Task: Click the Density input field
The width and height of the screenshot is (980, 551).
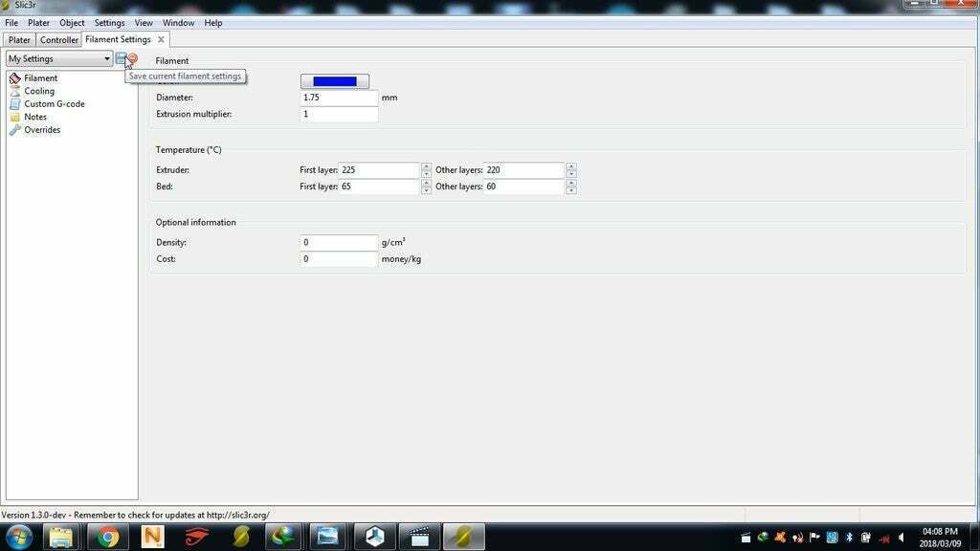Action: coord(339,242)
